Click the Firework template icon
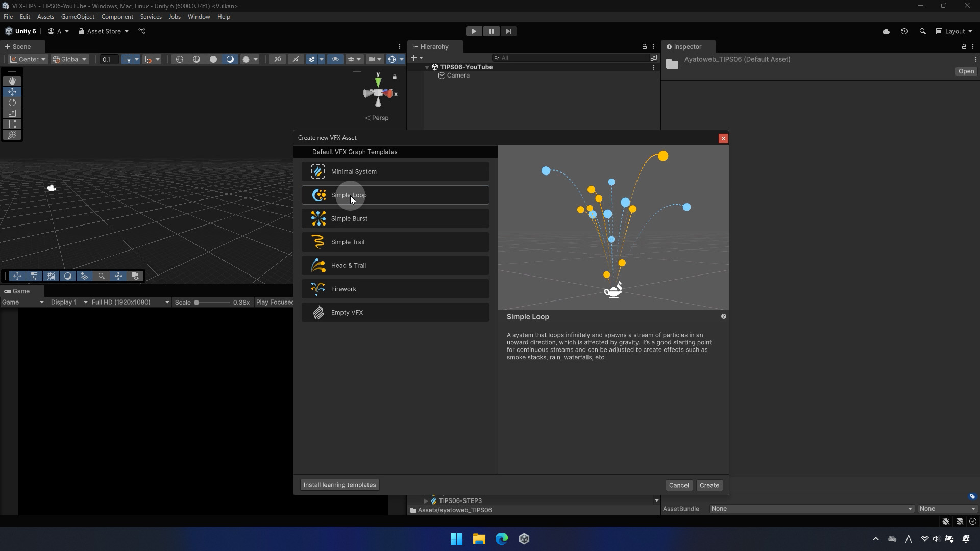Viewport: 980px width, 551px height. coord(318,289)
